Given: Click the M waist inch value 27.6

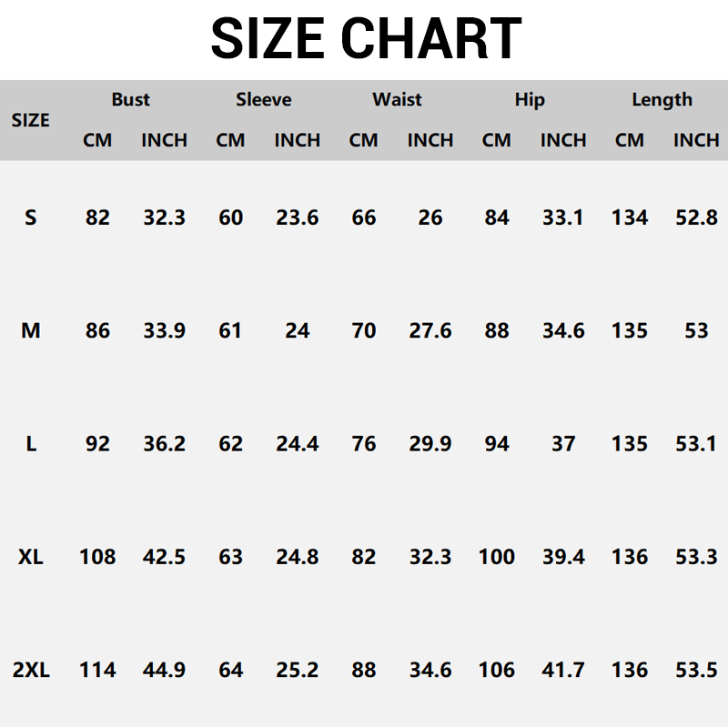Looking at the screenshot, I should click(430, 330).
